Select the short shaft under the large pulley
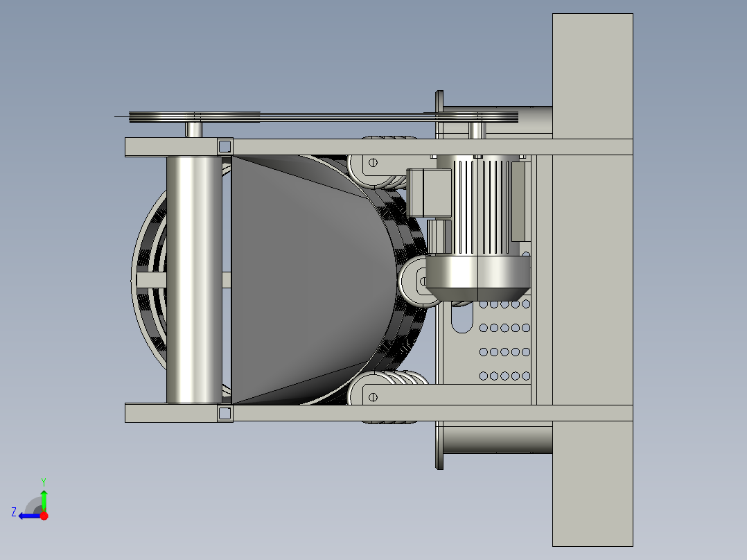 (193, 130)
